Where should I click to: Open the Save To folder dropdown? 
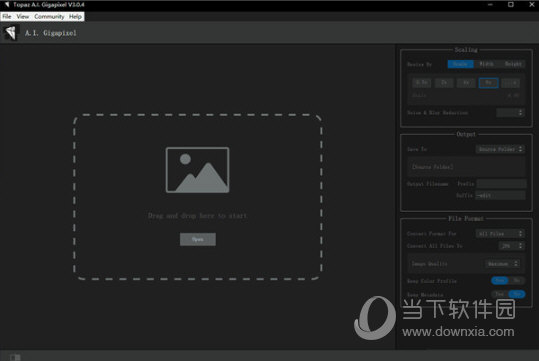500,149
